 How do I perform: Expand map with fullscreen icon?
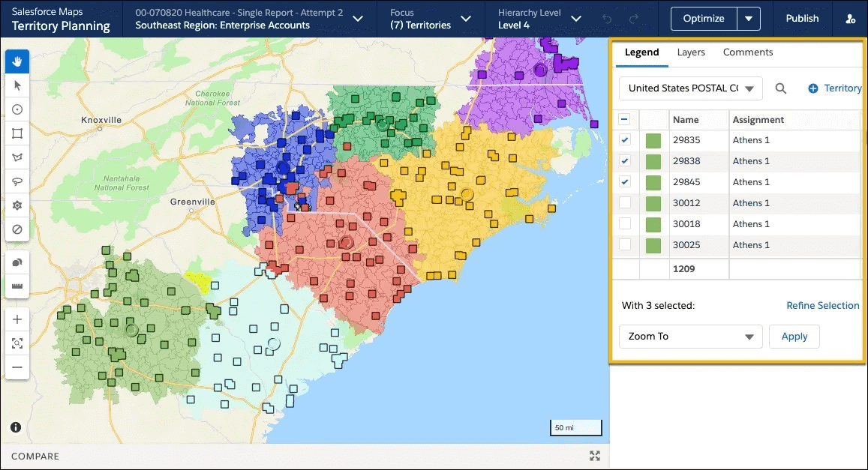pyautogui.click(x=595, y=456)
